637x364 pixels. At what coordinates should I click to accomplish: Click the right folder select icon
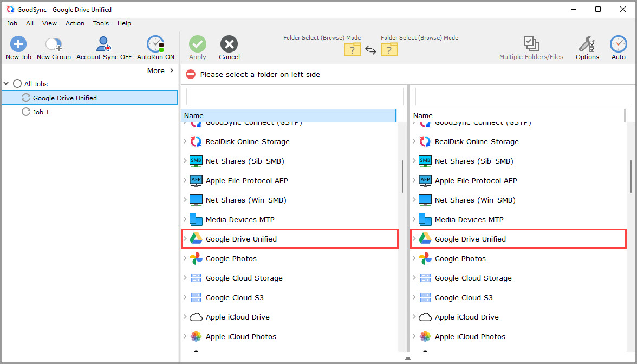coord(389,50)
